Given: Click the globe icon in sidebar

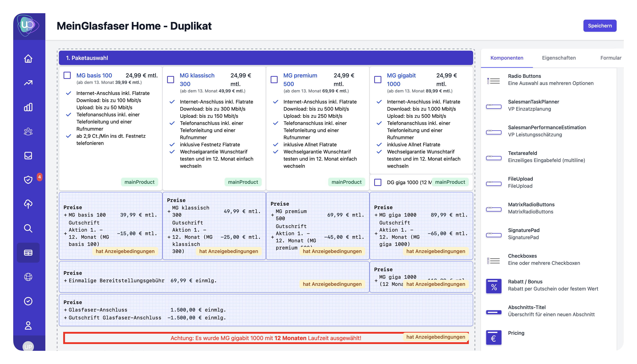Looking at the screenshot, I should tap(28, 277).
